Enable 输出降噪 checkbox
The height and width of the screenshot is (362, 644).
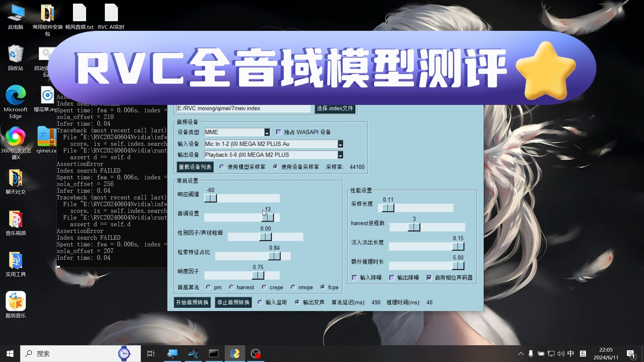tap(392, 278)
